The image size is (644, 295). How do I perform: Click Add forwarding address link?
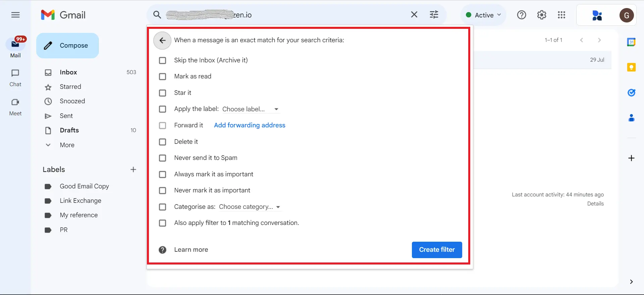coord(250,125)
